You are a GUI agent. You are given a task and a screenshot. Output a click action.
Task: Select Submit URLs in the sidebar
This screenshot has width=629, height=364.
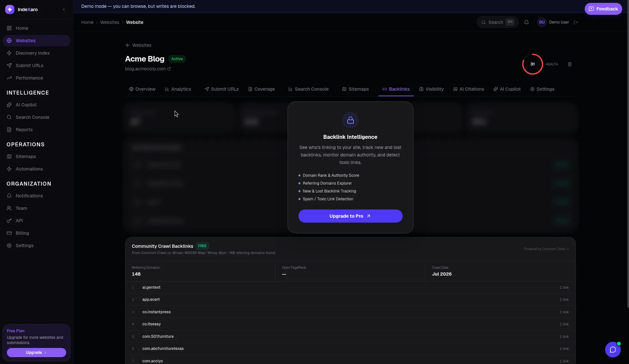[36, 65]
